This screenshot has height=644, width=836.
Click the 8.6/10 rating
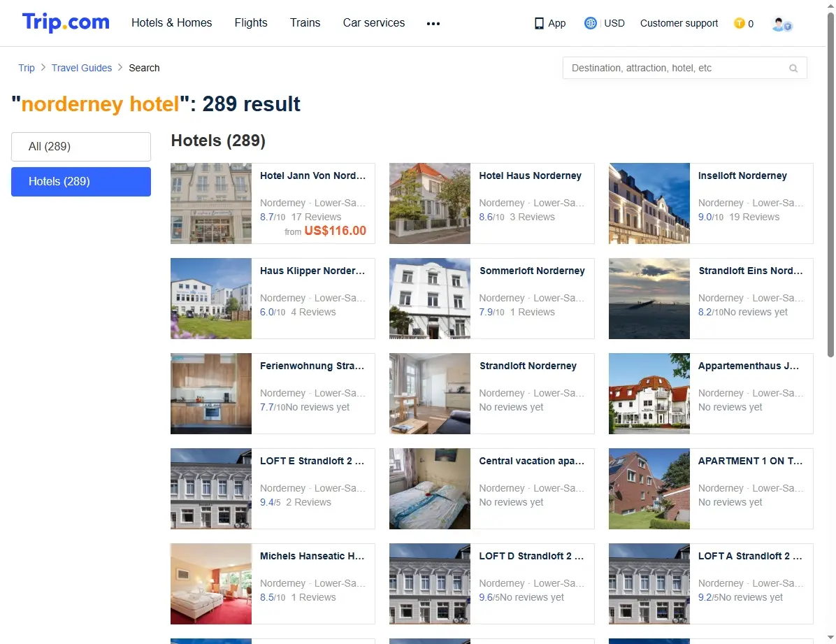(491, 217)
